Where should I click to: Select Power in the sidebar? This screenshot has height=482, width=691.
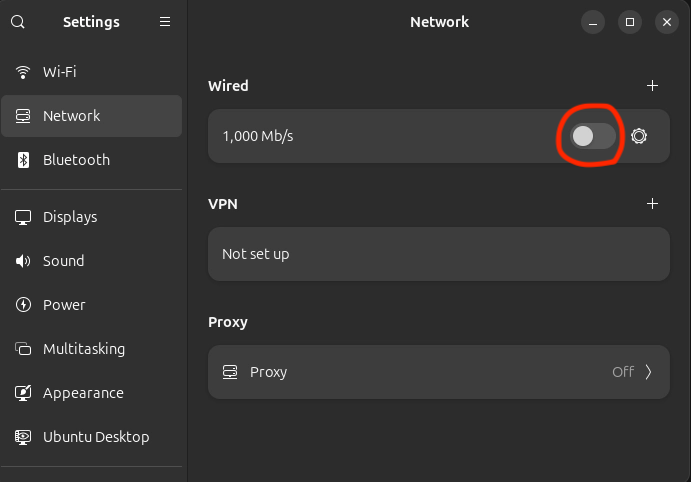[x=92, y=304]
